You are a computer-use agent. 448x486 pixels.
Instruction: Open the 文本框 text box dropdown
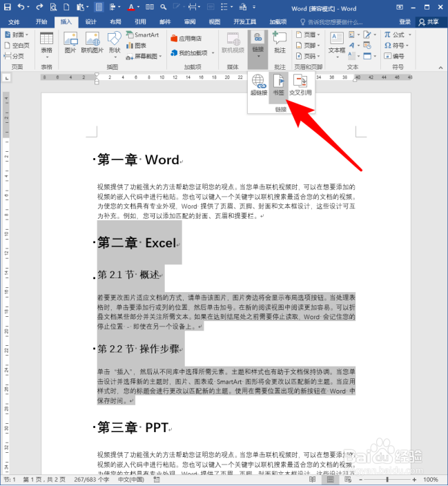point(337,45)
